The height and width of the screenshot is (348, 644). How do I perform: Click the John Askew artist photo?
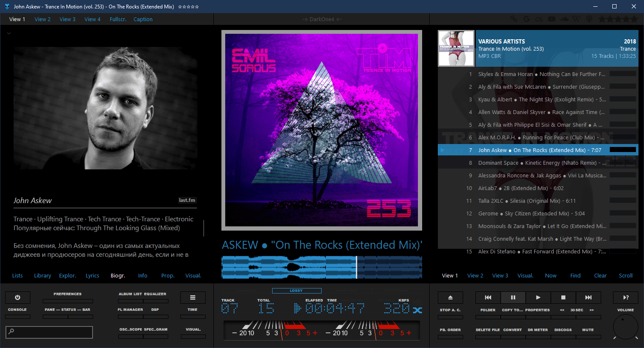pyautogui.click(x=105, y=108)
